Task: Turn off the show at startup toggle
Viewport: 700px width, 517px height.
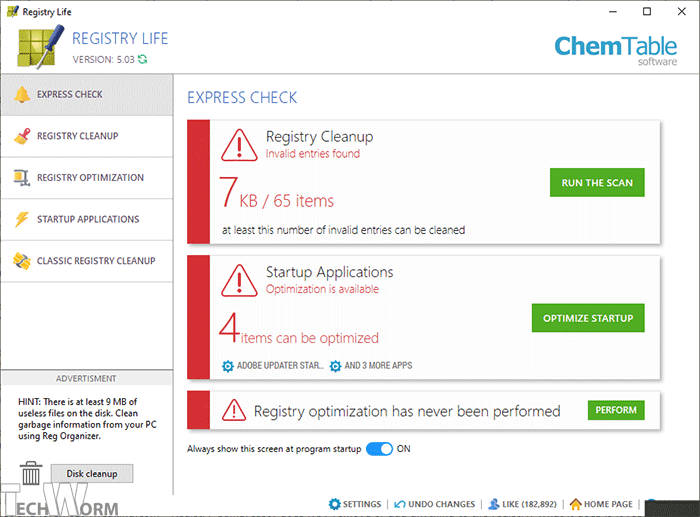Action: [379, 449]
